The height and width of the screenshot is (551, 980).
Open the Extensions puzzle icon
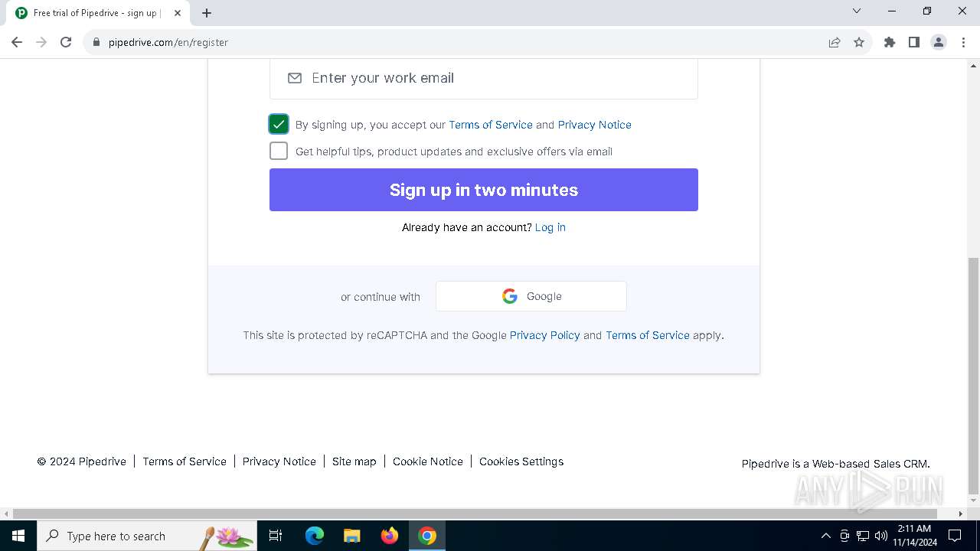coord(890,42)
